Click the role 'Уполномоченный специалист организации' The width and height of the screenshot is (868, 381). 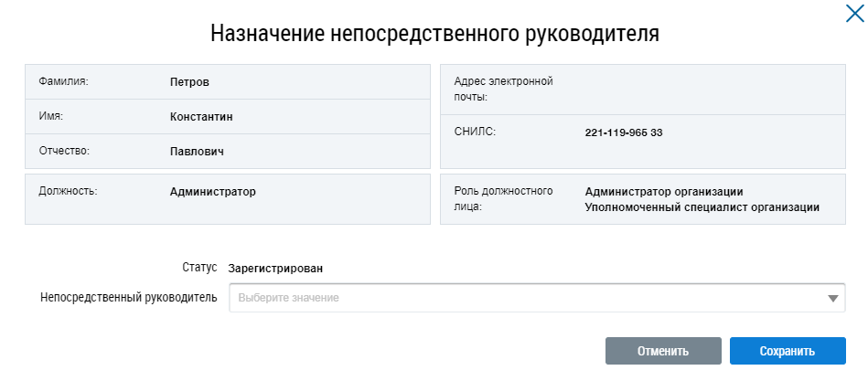pyautogui.click(x=702, y=207)
